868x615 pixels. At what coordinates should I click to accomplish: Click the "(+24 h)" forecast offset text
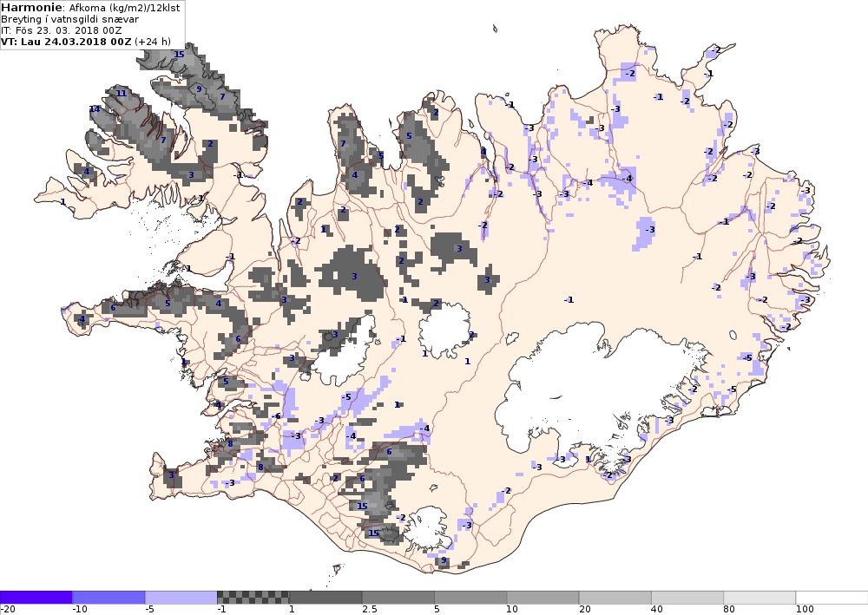(153, 42)
